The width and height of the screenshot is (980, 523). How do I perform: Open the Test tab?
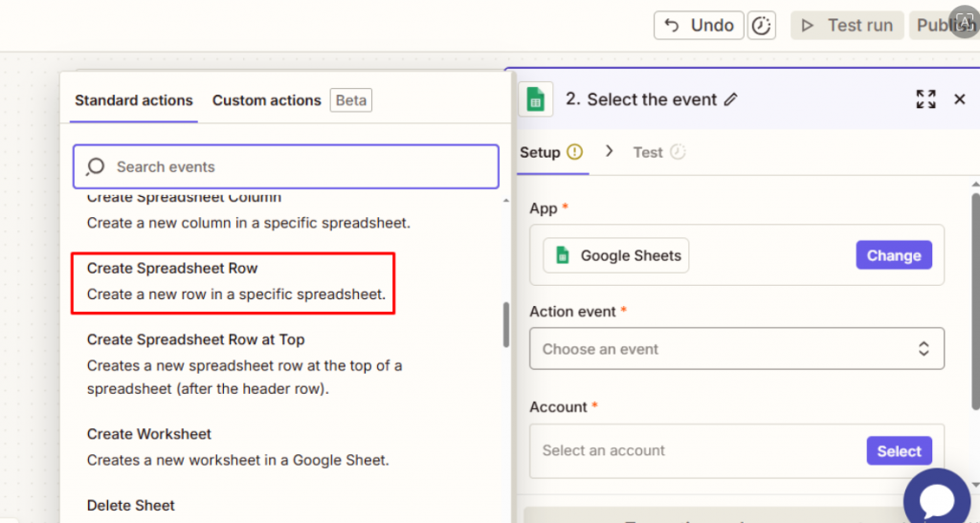pos(648,152)
